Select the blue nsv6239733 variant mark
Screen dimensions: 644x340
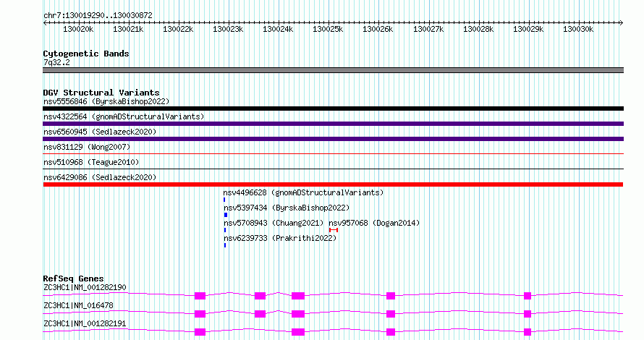(225, 245)
